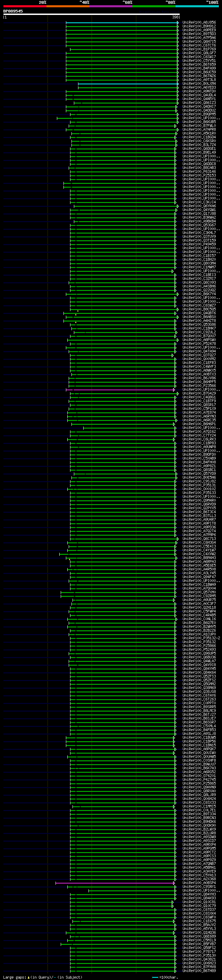Click label UniRef100_C5YV51
The width and height of the screenshot is (222, 980).
(x=199, y=60)
